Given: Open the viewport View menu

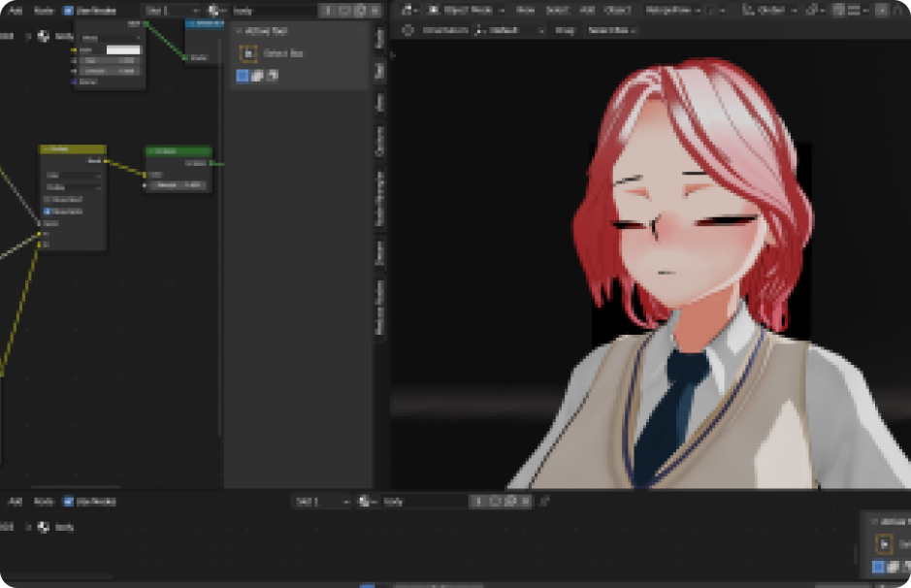Looking at the screenshot, I should point(525,10).
